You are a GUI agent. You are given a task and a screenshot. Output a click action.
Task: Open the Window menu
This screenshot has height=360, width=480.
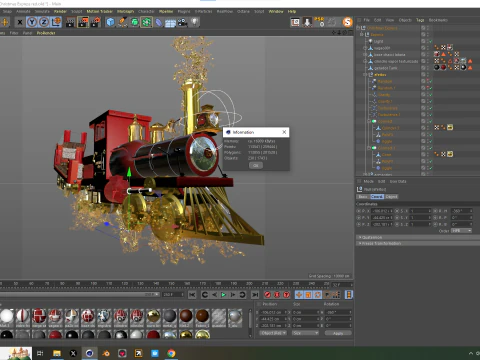click(276, 11)
